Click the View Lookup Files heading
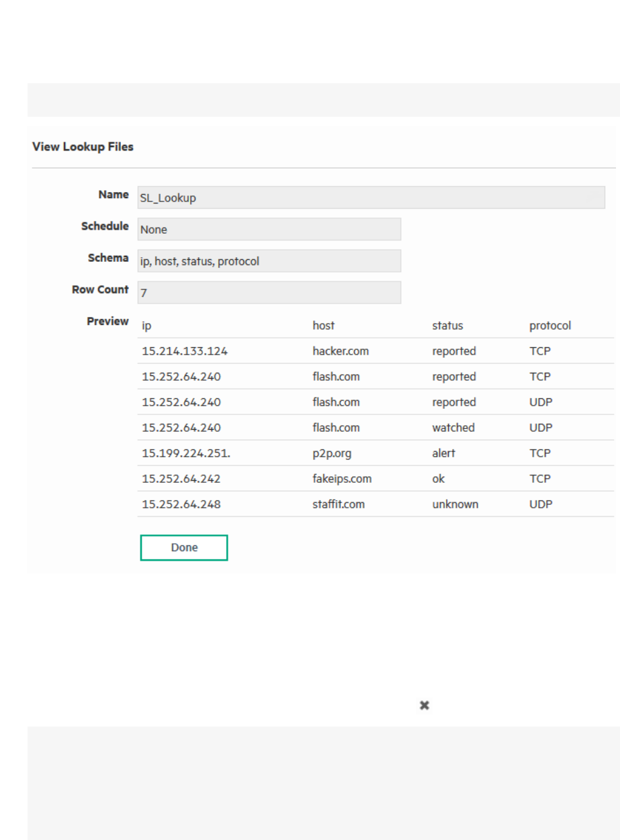Viewport: 620px width, 840px height. coord(83,147)
